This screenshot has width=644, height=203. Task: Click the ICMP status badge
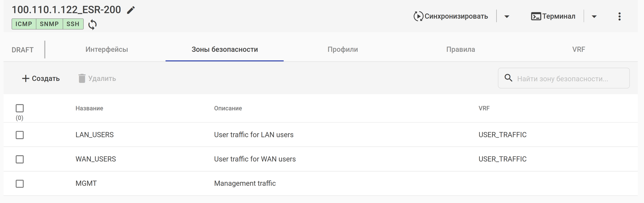24,24
